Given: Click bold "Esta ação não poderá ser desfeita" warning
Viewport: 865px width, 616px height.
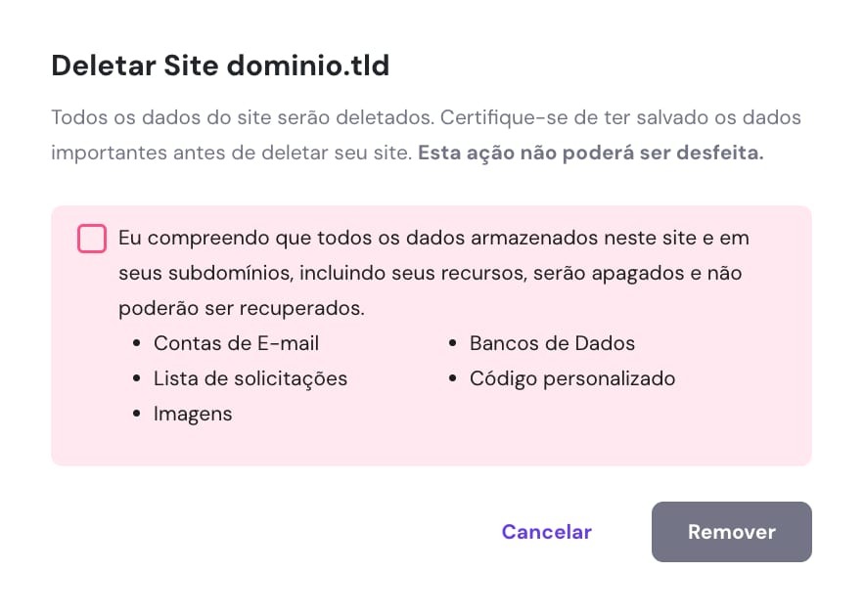Looking at the screenshot, I should 590,154.
